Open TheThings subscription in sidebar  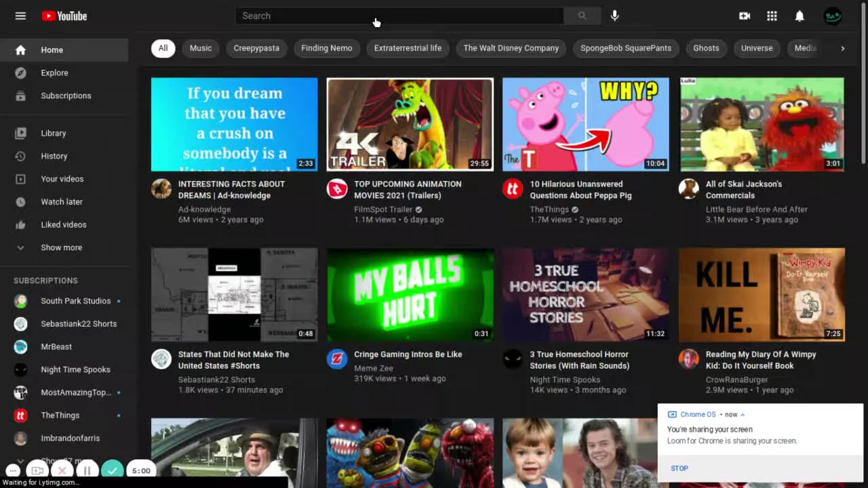pos(64,415)
